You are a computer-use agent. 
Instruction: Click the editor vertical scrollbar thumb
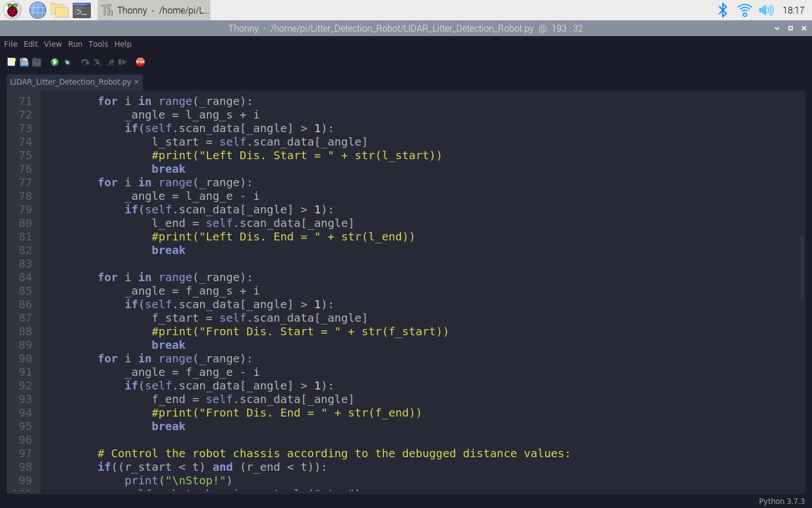click(802, 268)
